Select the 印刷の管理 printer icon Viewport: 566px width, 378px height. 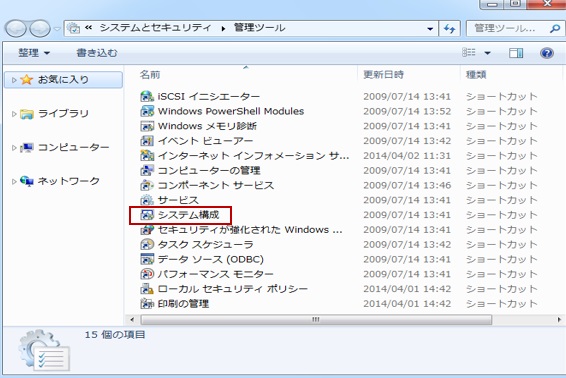click(147, 304)
